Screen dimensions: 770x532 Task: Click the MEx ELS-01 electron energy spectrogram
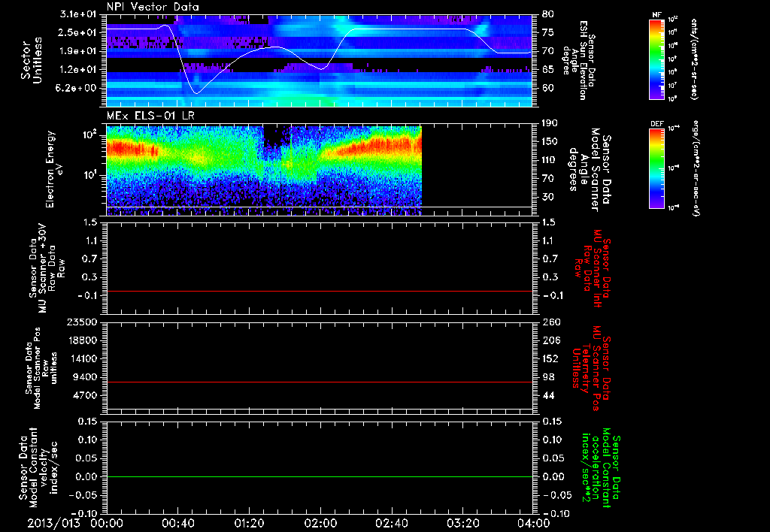coord(264,171)
